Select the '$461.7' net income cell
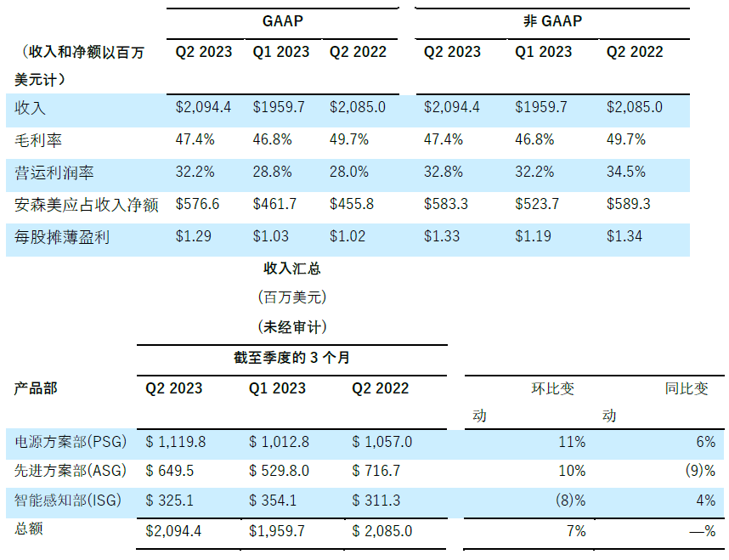The height and width of the screenshot is (560, 729). click(274, 204)
